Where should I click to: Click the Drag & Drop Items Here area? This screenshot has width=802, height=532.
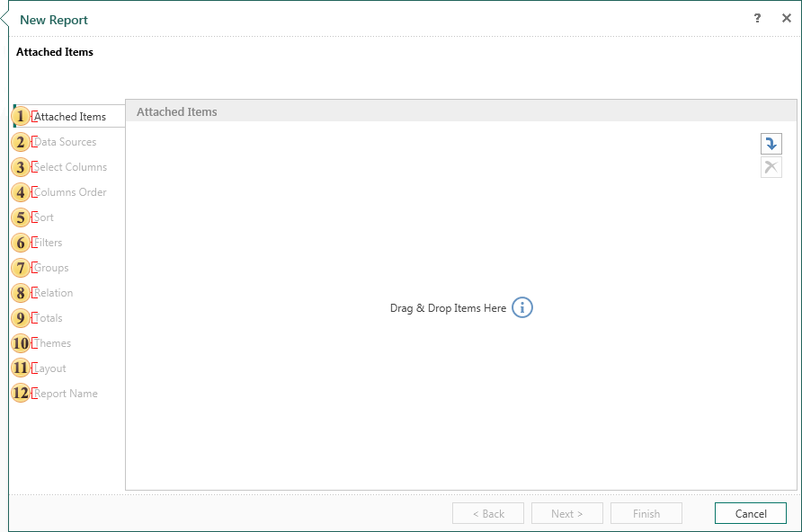(x=448, y=308)
